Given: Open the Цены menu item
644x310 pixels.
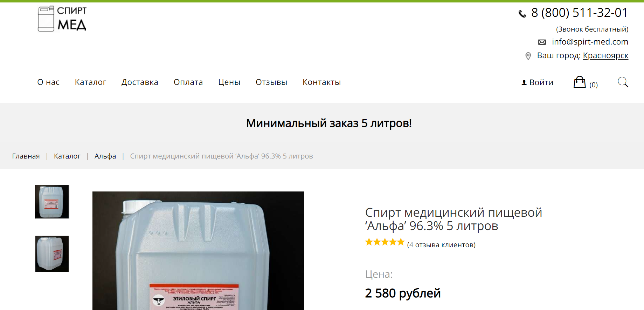Looking at the screenshot, I should (229, 82).
